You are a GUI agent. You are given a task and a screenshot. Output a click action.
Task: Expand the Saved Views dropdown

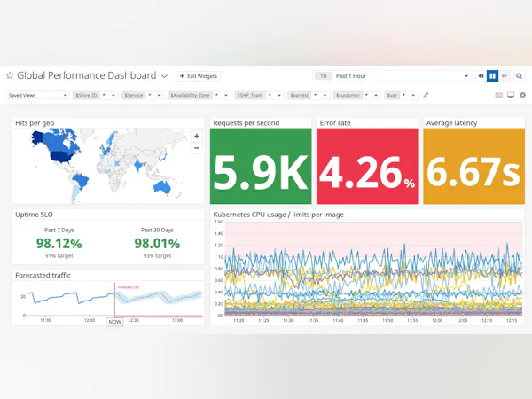pos(37,96)
